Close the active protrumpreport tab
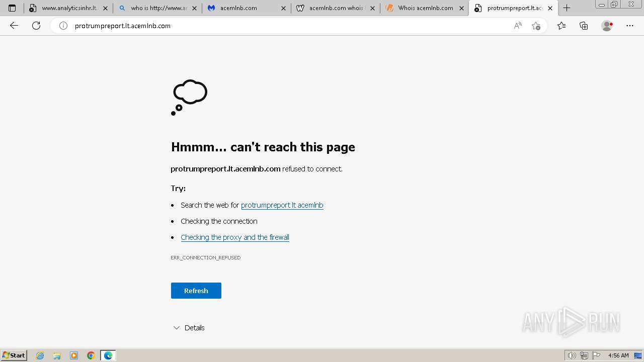 (x=550, y=8)
